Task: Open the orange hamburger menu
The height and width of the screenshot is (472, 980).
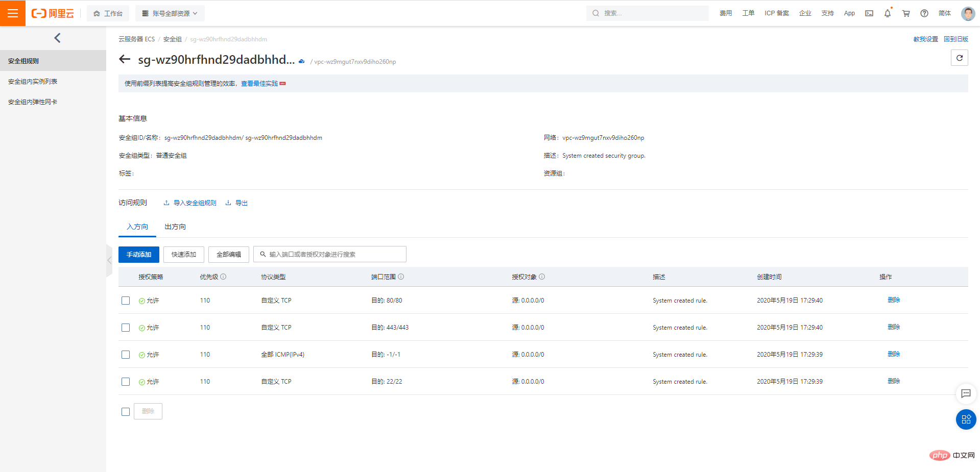Action: 13,13
